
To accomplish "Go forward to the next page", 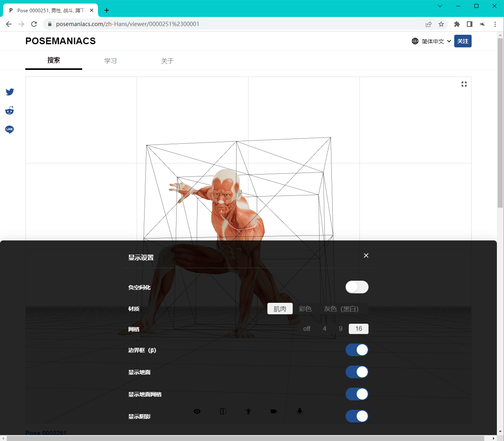I will pos(21,24).
